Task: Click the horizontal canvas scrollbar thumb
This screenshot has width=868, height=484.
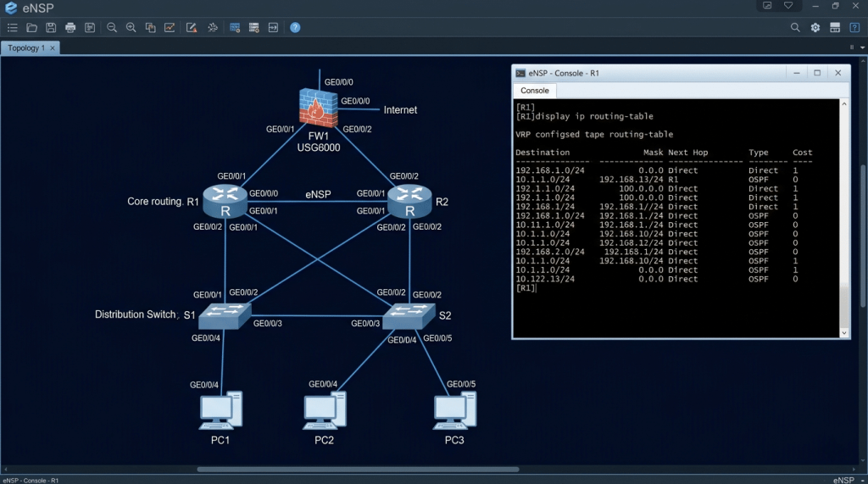Action: coord(359,469)
